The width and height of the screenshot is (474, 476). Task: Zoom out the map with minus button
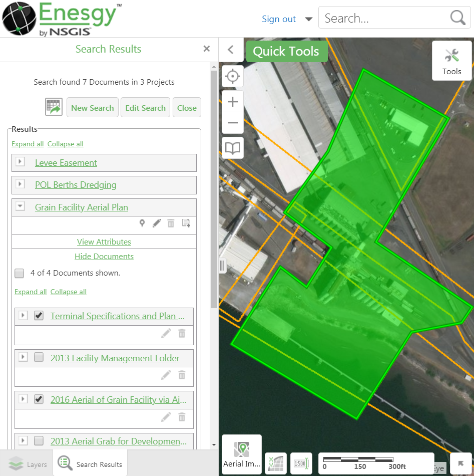click(233, 123)
